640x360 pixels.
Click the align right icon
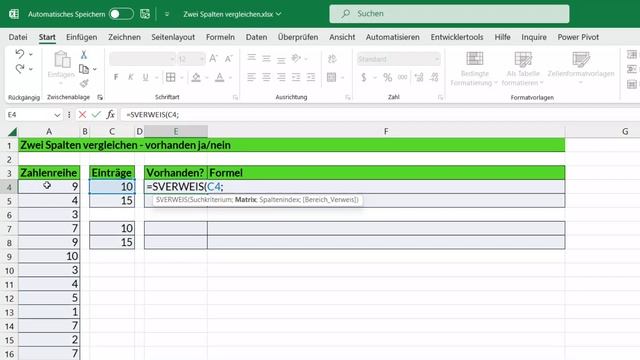pos(281,77)
